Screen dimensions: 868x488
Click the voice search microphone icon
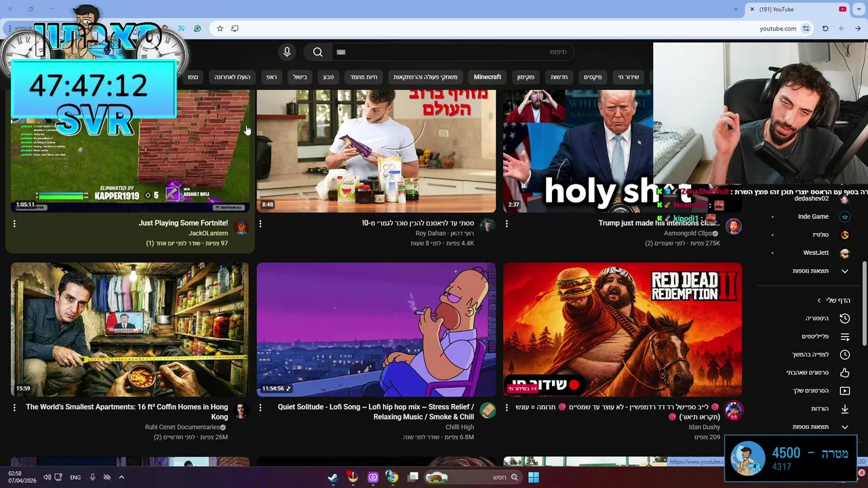[287, 52]
